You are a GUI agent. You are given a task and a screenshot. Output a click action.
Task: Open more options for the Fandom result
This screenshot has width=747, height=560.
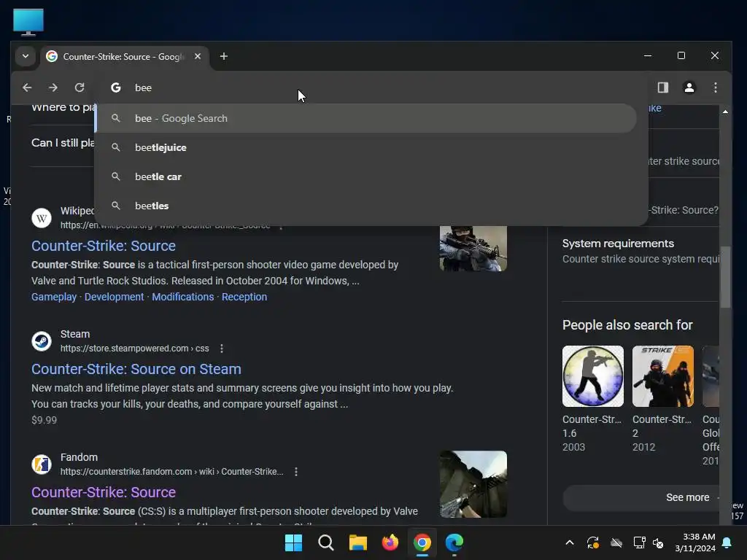click(x=296, y=472)
